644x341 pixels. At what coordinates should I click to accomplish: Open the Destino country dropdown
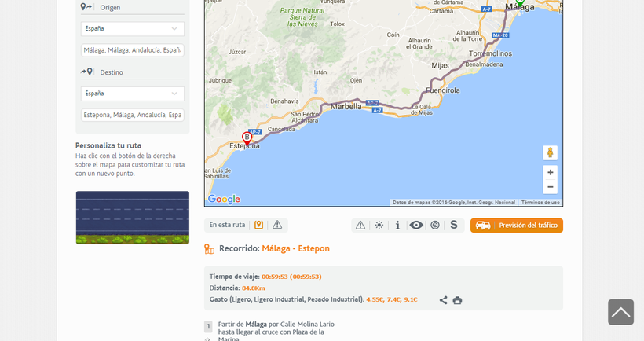[132, 93]
